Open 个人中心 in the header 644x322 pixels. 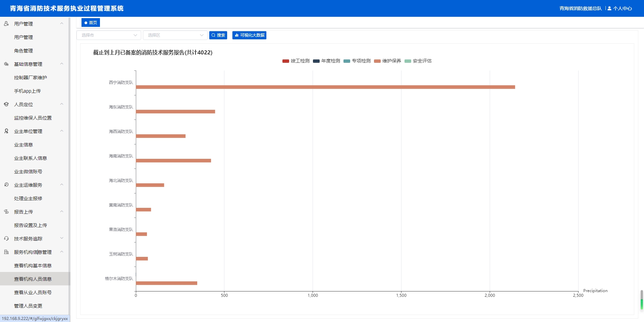pos(620,8)
